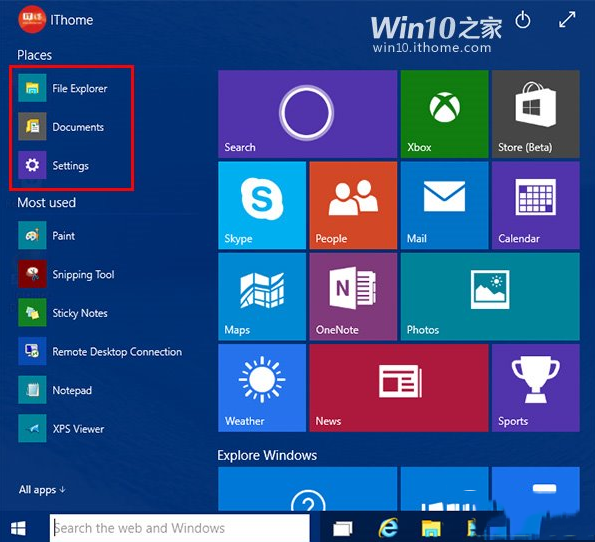
Task: Click the "Documents" text label
Action: (78, 127)
